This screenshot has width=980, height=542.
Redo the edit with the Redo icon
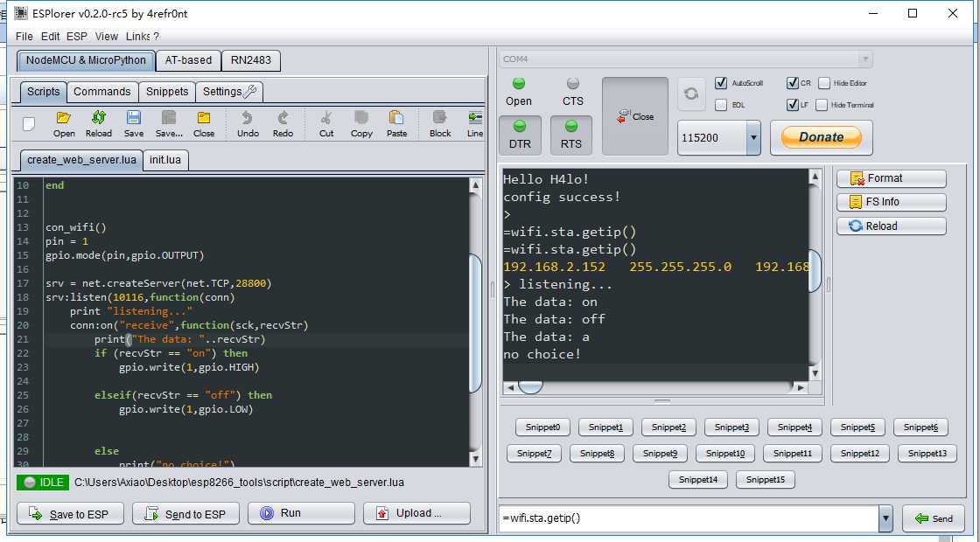(283, 123)
